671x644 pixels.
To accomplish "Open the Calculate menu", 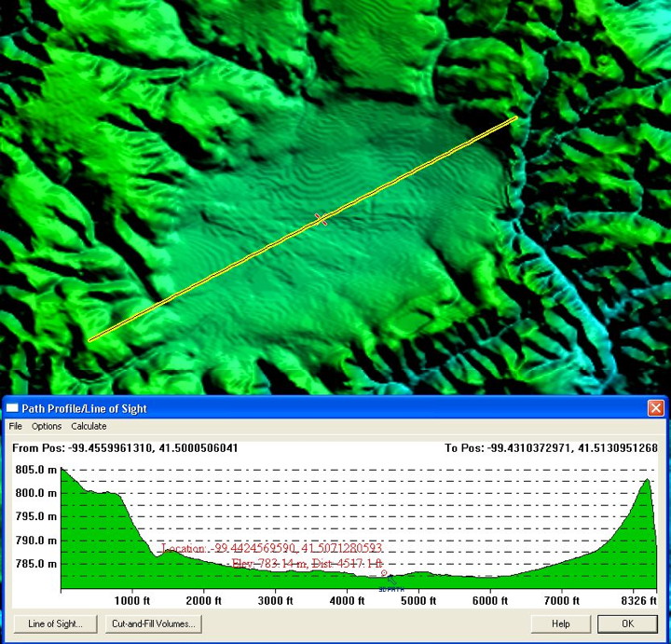I will click(x=89, y=426).
